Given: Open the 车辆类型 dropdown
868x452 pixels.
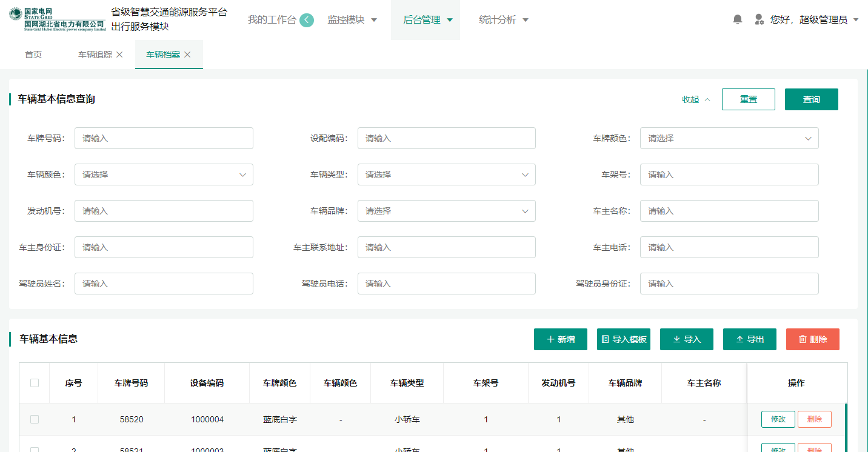Looking at the screenshot, I should 447,174.
